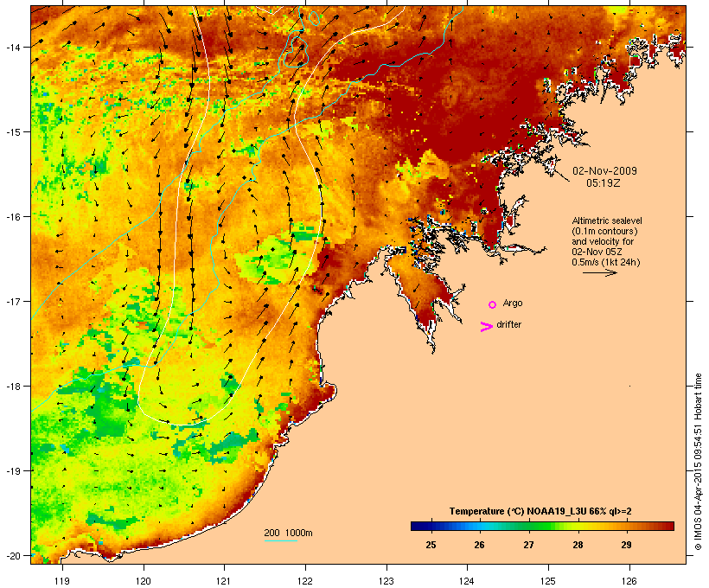Image resolution: width=709 pixels, height=588 pixels.
Task: Click the '123' longitude axis label
Action: click(x=386, y=581)
